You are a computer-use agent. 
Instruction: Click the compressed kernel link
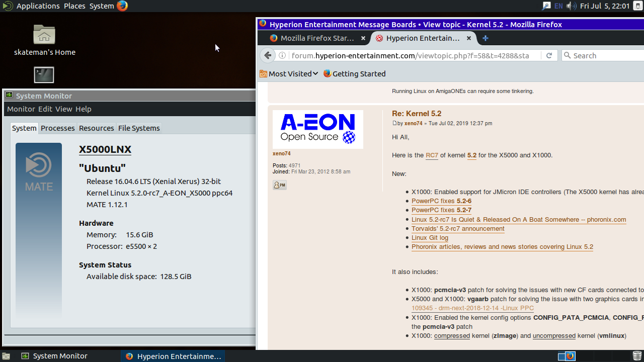(452, 336)
